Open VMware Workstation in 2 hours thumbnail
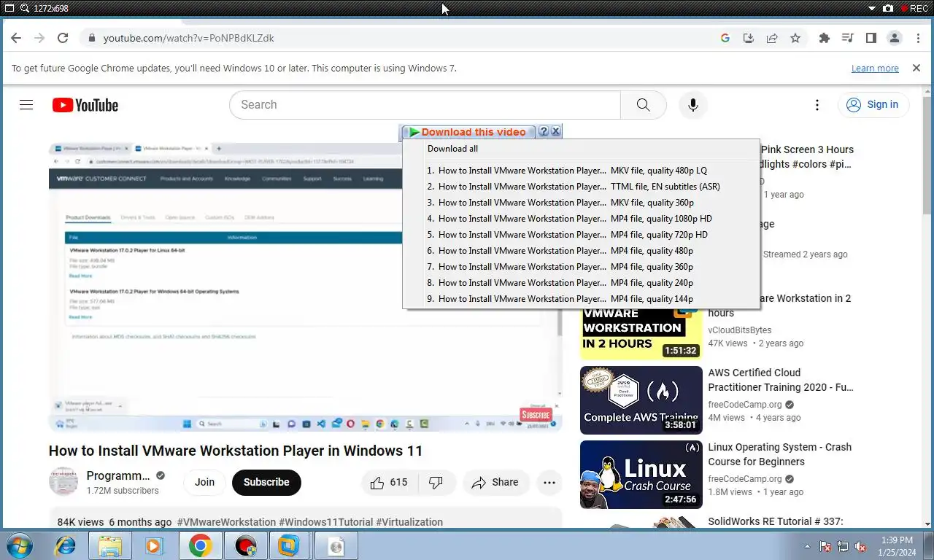The width and height of the screenshot is (934, 560). [x=641, y=332]
